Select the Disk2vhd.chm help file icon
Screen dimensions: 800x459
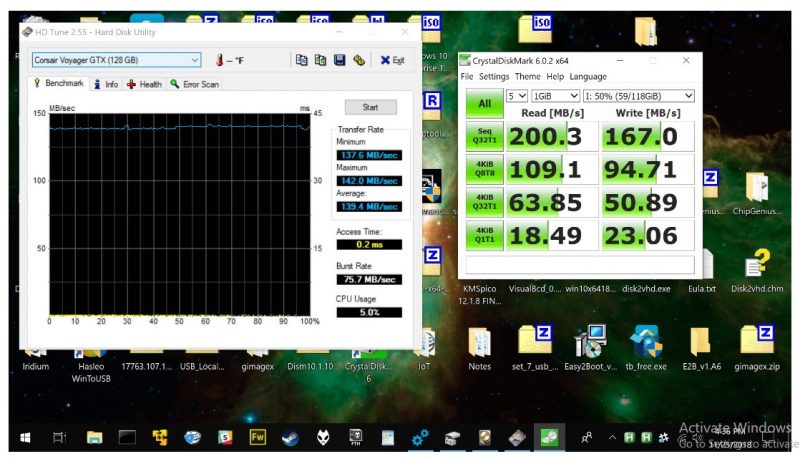(x=757, y=270)
